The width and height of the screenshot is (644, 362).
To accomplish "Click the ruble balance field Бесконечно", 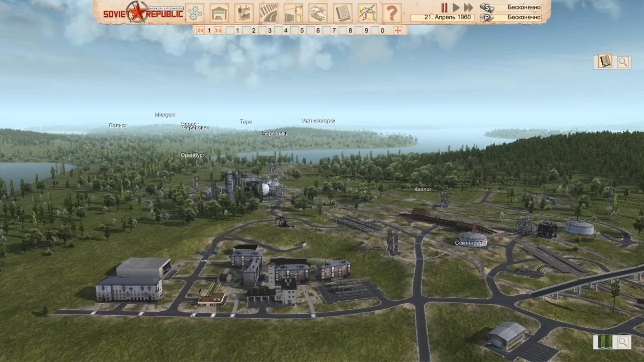I will [x=518, y=17].
